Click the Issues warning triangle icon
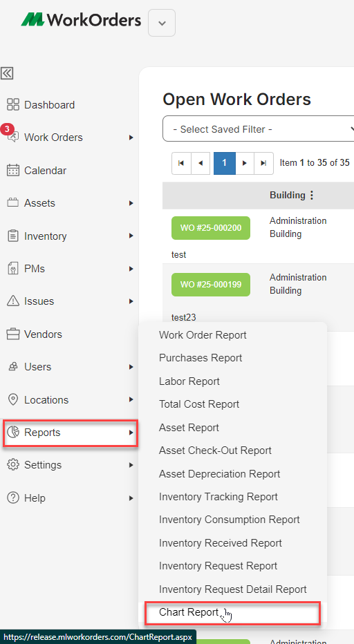The height and width of the screenshot is (644, 354). pyautogui.click(x=13, y=301)
